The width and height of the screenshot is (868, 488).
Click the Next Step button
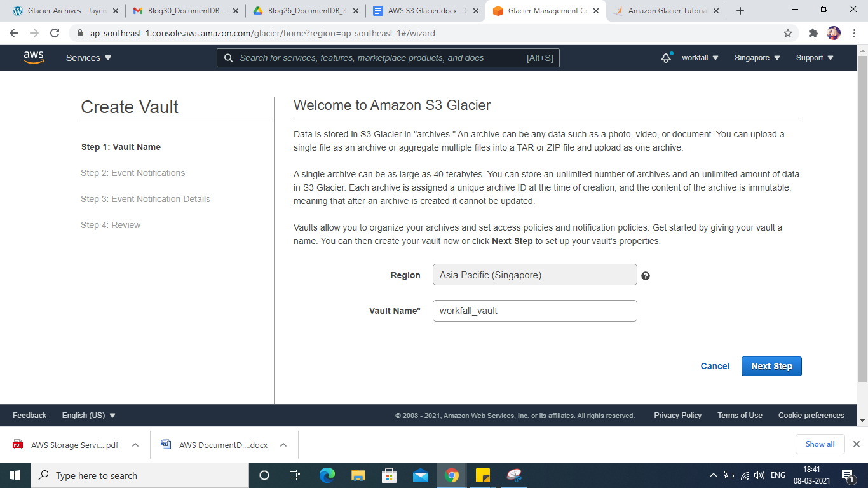771,366
